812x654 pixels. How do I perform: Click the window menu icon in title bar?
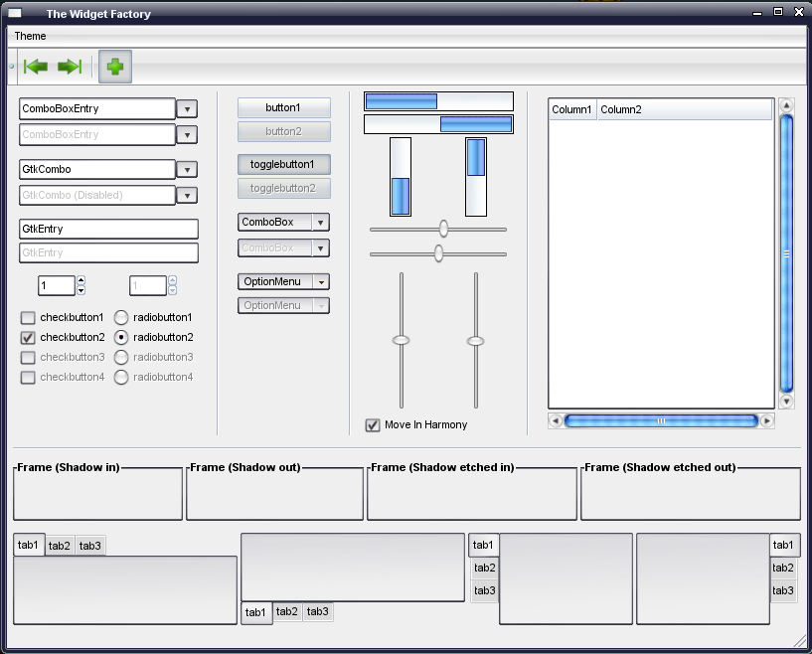coord(15,14)
